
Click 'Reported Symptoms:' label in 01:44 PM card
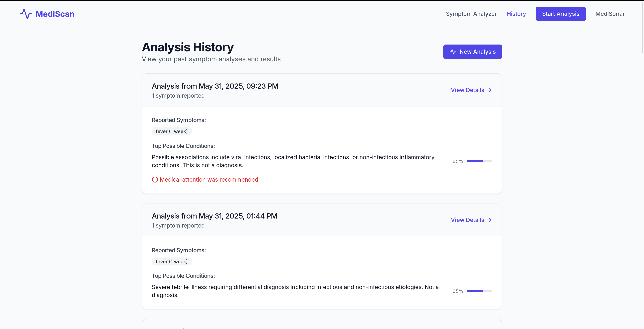(x=179, y=250)
